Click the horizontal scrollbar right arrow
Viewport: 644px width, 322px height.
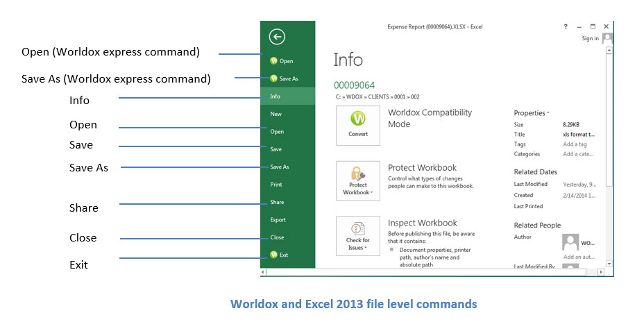[601, 272]
